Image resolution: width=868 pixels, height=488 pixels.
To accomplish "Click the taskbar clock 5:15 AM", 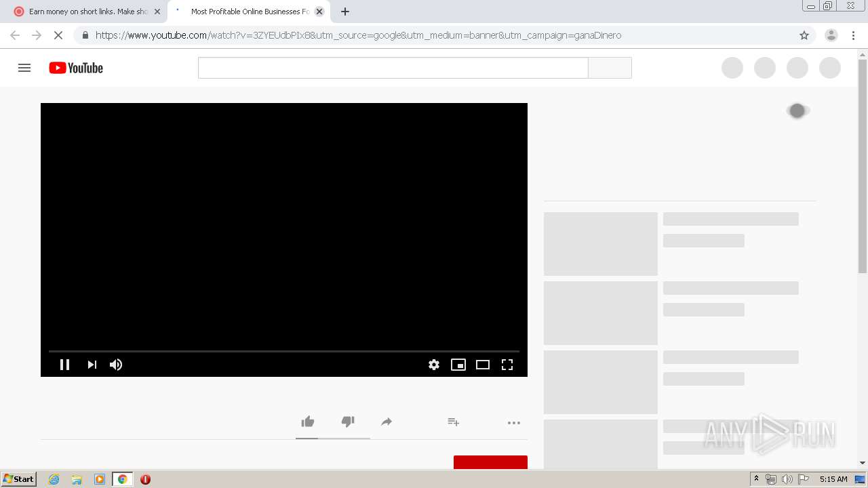I will tap(833, 479).
